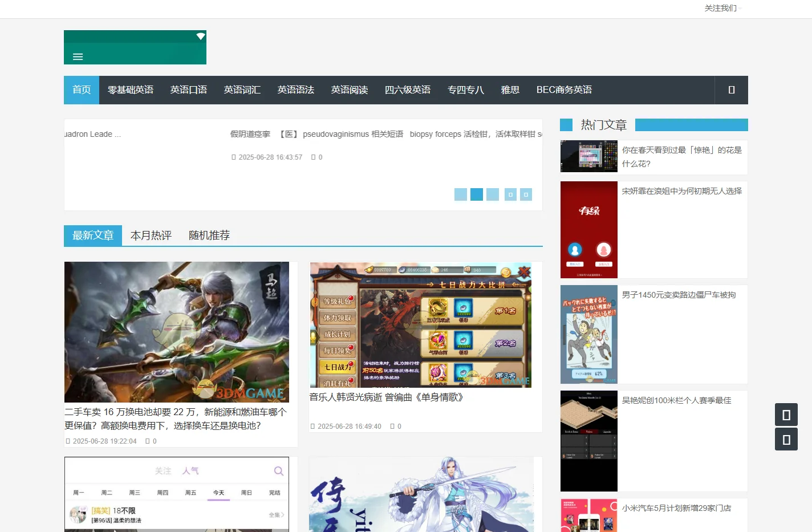
Task: Click the thumbnail beside 你在春天看到过最「惊艳」的花
Action: pyautogui.click(x=589, y=156)
